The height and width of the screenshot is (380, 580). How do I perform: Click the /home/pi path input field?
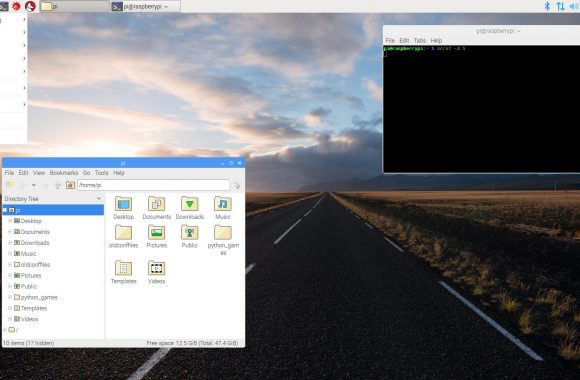pyautogui.click(x=153, y=185)
